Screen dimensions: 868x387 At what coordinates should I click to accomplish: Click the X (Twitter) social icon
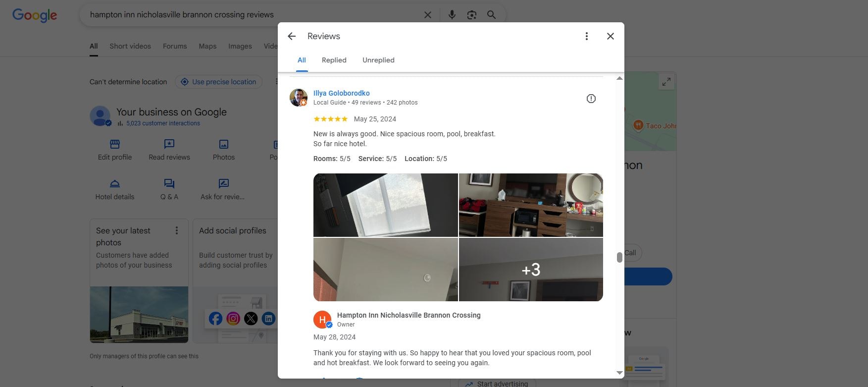click(251, 318)
